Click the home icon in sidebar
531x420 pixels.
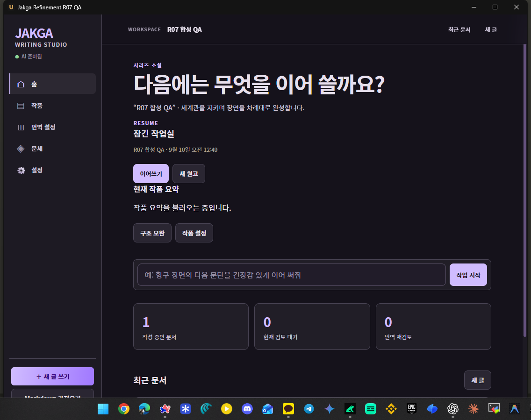coord(21,84)
